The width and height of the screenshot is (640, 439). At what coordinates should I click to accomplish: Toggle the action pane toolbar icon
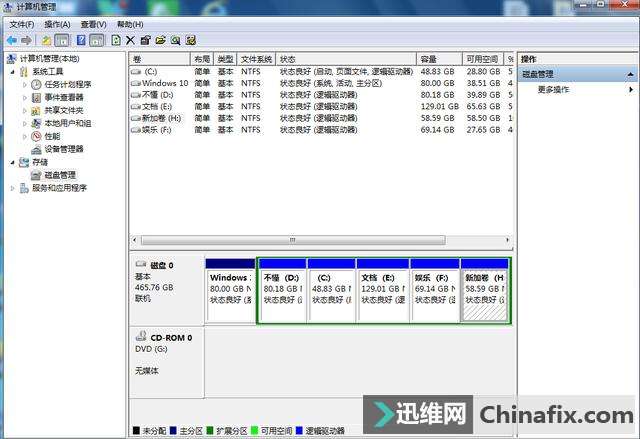point(97,40)
